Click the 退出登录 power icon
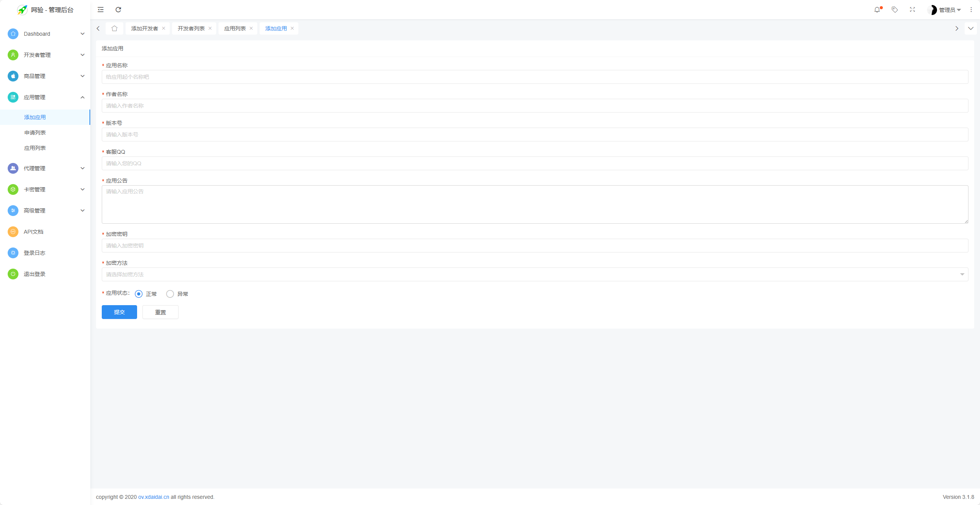 (13, 274)
